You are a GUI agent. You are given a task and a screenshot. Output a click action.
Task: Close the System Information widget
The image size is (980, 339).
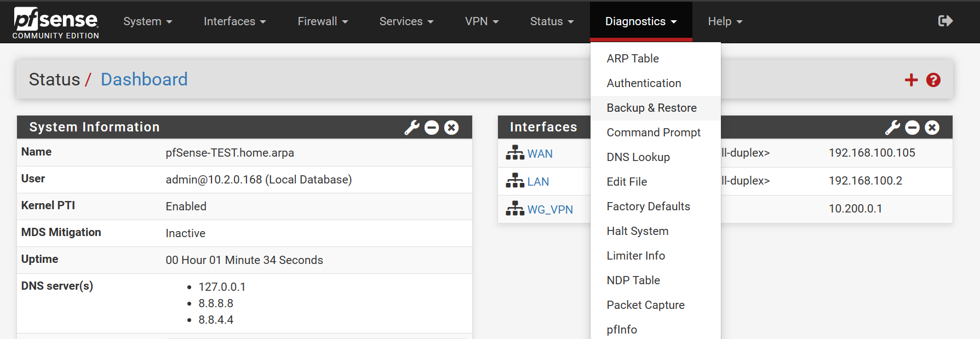(451, 128)
